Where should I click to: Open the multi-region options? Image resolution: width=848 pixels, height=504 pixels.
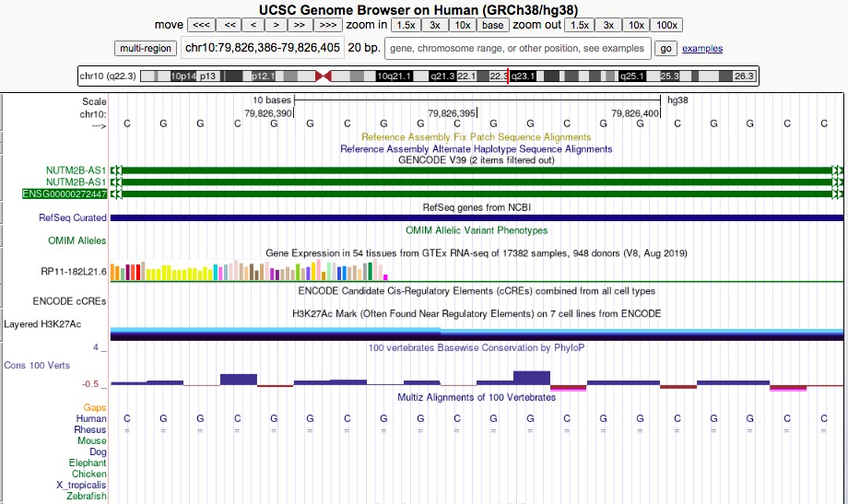click(x=146, y=48)
